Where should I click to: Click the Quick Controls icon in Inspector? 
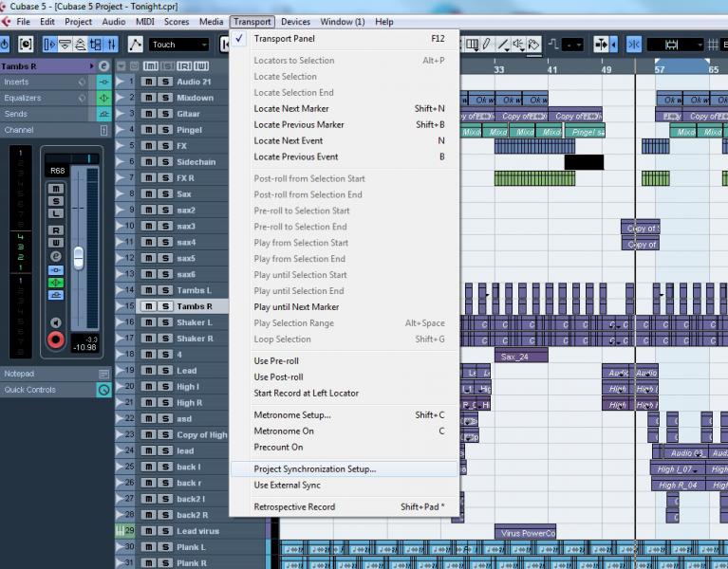point(104,390)
